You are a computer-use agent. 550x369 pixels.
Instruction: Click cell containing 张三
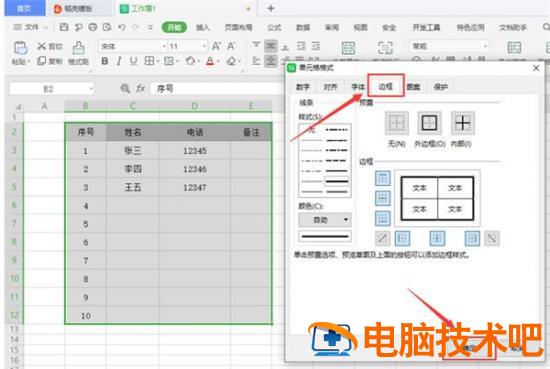coord(133,150)
